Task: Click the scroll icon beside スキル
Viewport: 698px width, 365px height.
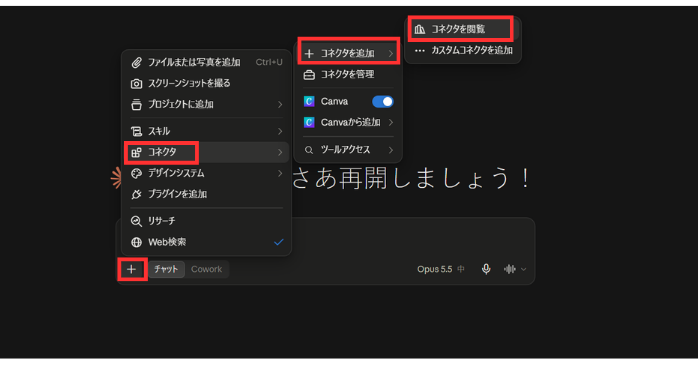Action: click(x=136, y=131)
